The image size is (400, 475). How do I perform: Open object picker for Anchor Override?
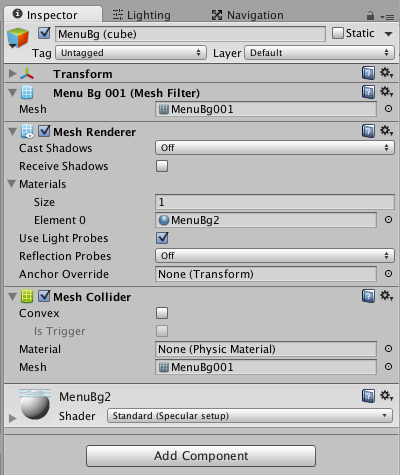coord(388,274)
